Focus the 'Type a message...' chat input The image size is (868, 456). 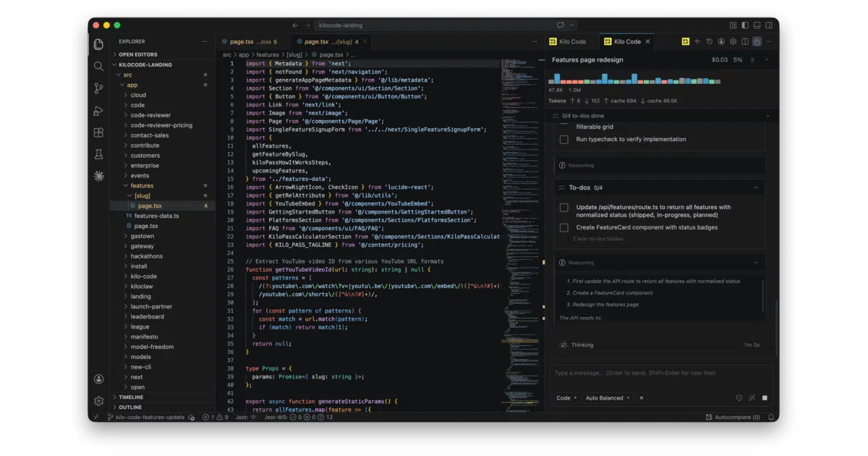[661, 373]
